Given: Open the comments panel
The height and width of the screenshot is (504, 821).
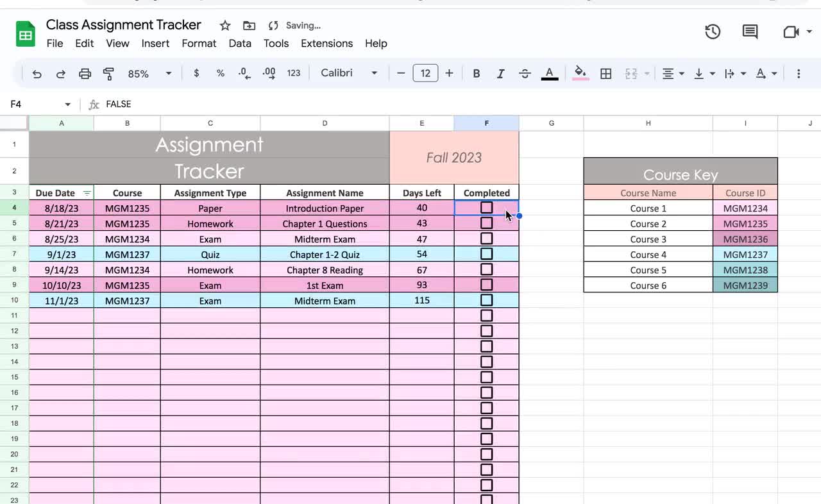Looking at the screenshot, I should [749, 31].
